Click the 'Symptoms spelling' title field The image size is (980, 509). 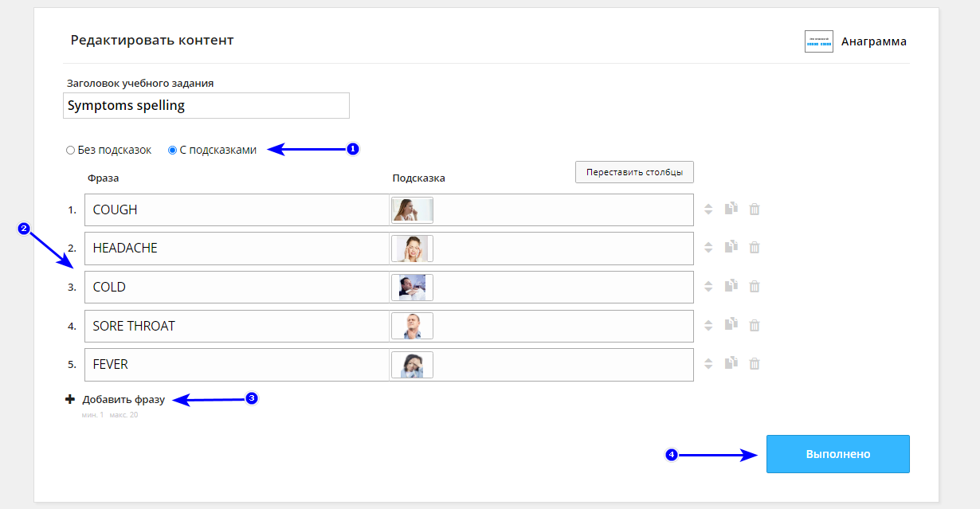[x=206, y=105]
